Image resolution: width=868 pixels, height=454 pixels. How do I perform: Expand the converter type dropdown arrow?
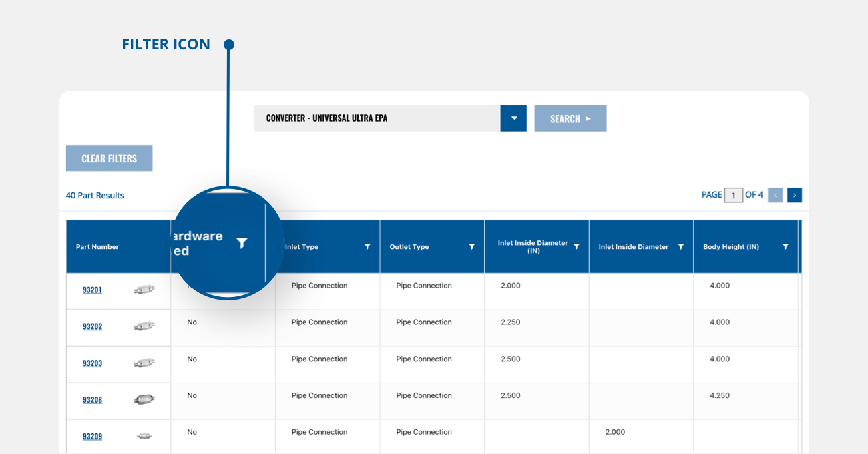click(x=513, y=118)
